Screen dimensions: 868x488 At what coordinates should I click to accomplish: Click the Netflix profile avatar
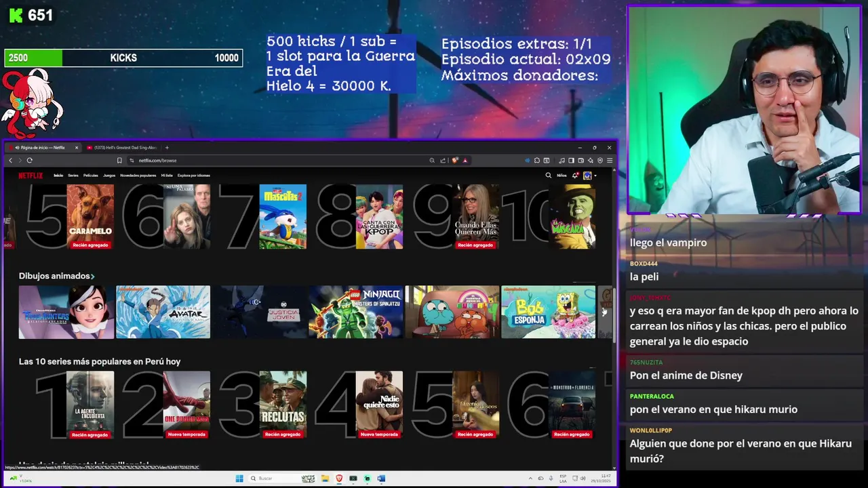click(x=587, y=176)
